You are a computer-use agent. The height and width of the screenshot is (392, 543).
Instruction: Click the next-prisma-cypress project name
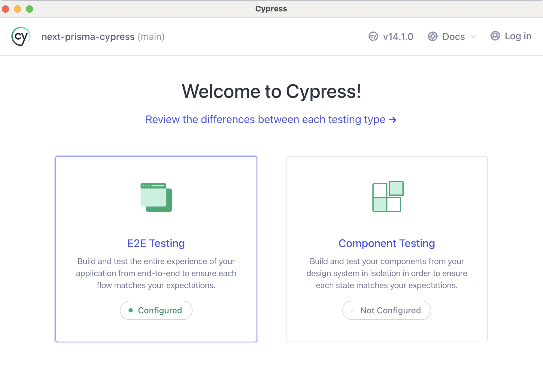pyautogui.click(x=88, y=37)
